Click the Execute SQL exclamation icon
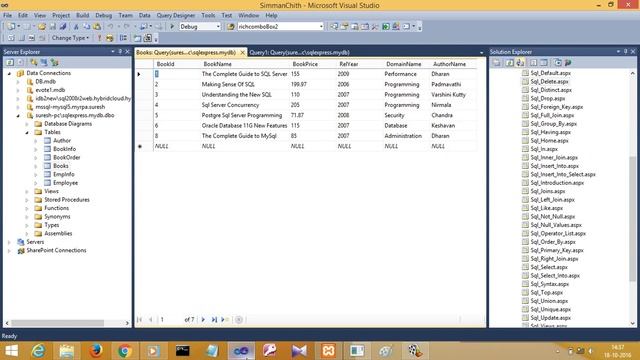The width and height of the screenshot is (640, 360). point(99,38)
